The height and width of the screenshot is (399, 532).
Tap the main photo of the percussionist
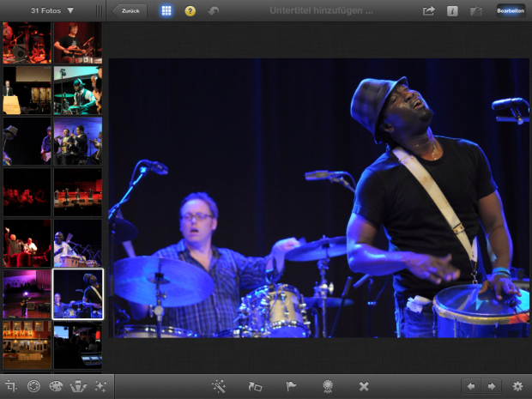coord(319,198)
